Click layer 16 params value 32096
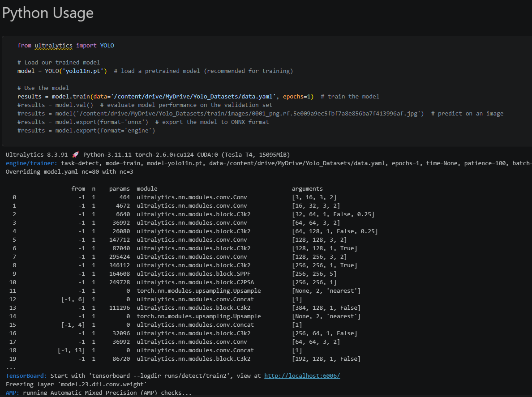 (121, 333)
